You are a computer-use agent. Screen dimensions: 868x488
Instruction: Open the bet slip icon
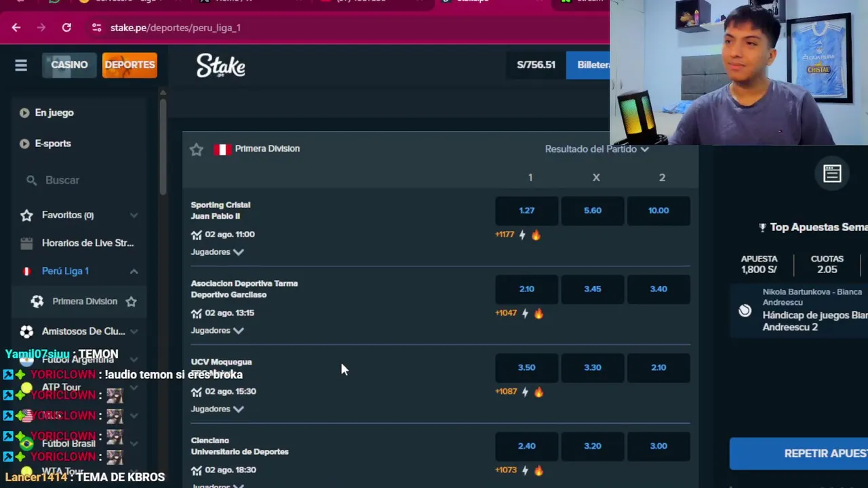coord(832,174)
